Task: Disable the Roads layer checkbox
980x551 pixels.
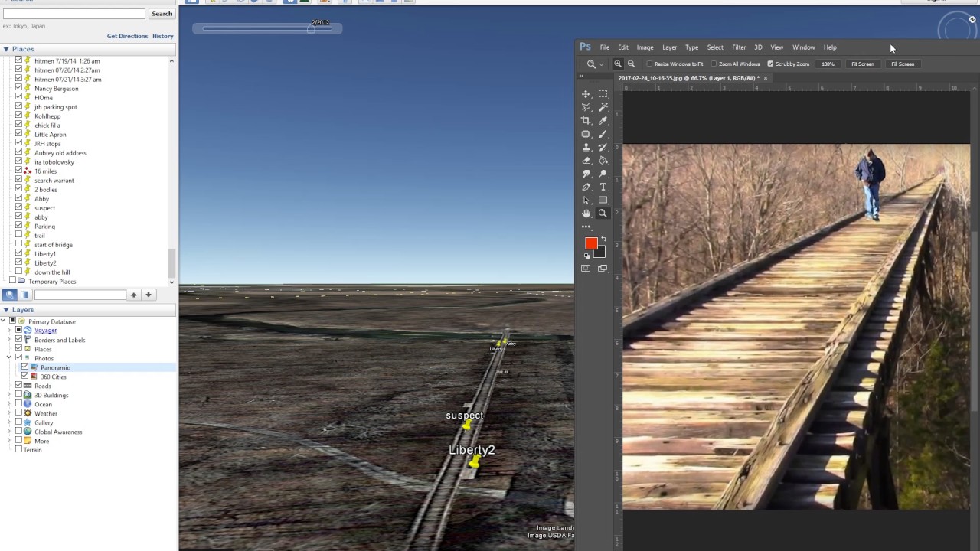Action: pos(18,386)
